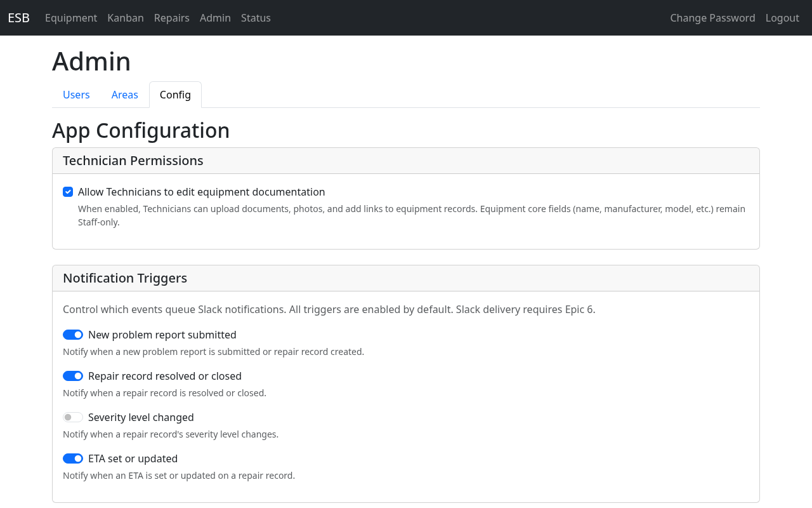Select Admin in the navigation bar

(x=215, y=18)
